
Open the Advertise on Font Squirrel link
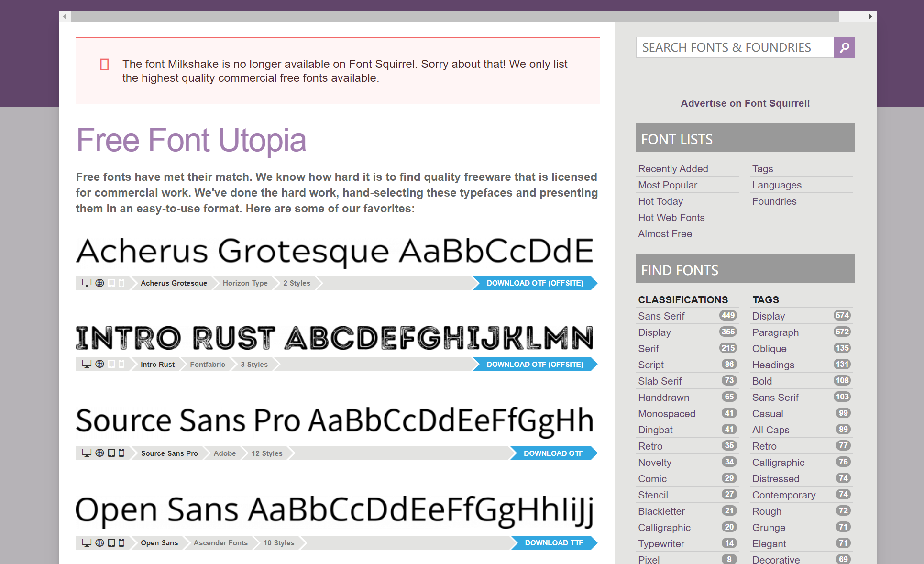[745, 103]
